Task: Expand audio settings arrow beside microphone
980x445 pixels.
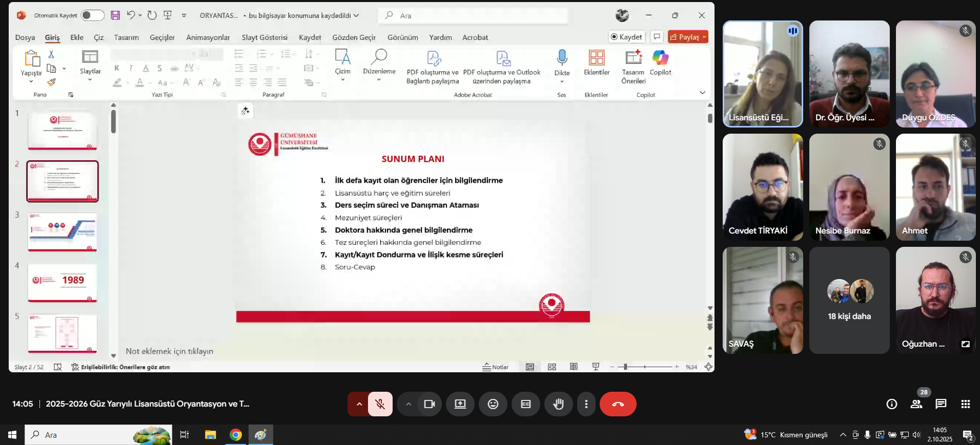Action: coord(359,404)
